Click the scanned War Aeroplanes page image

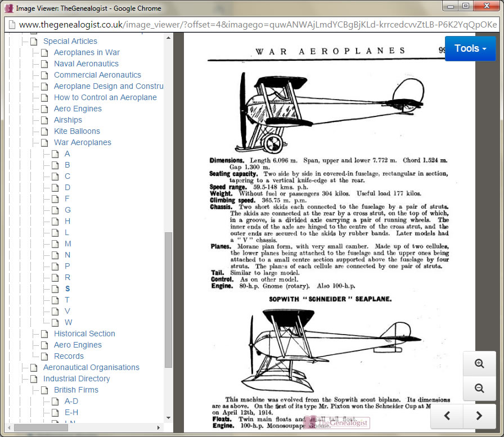point(330,232)
